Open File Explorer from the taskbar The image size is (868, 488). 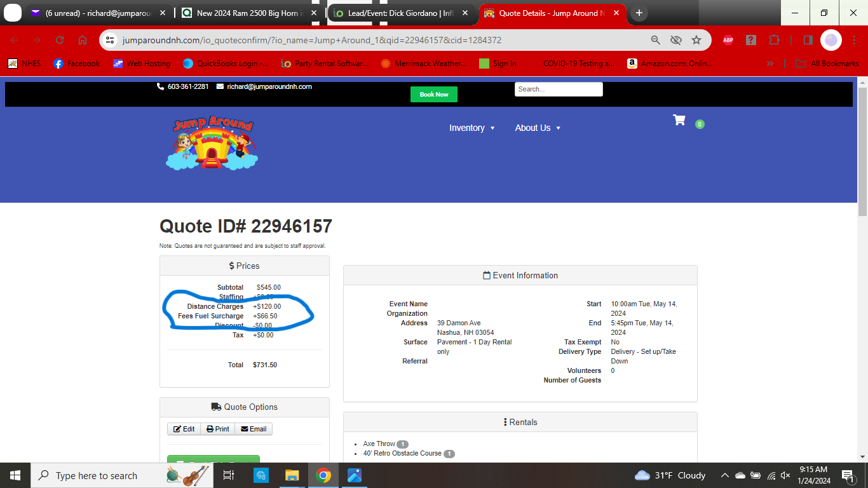292,475
